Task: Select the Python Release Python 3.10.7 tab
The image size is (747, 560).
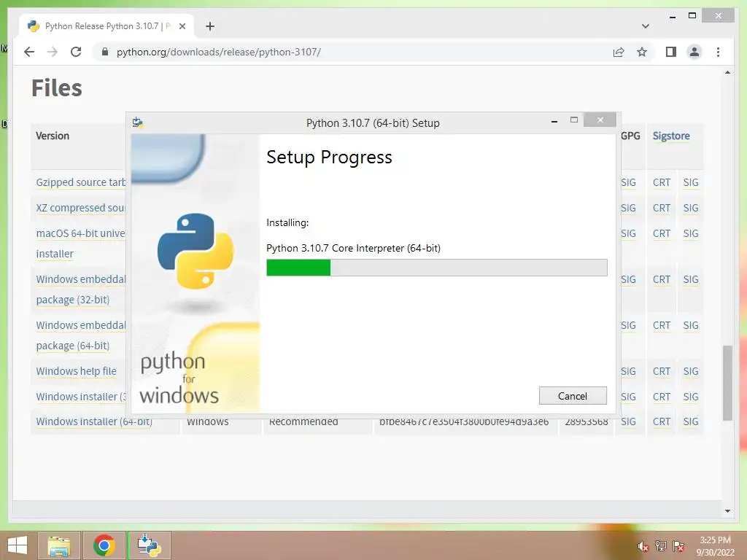Action: point(107,26)
